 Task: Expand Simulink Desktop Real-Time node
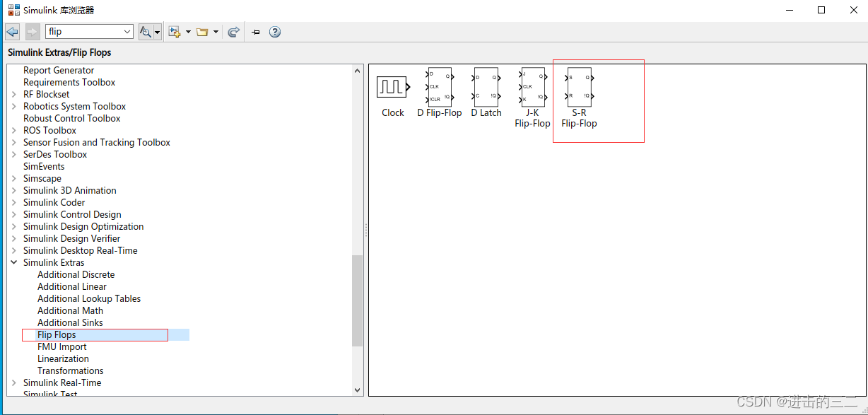[x=14, y=250]
